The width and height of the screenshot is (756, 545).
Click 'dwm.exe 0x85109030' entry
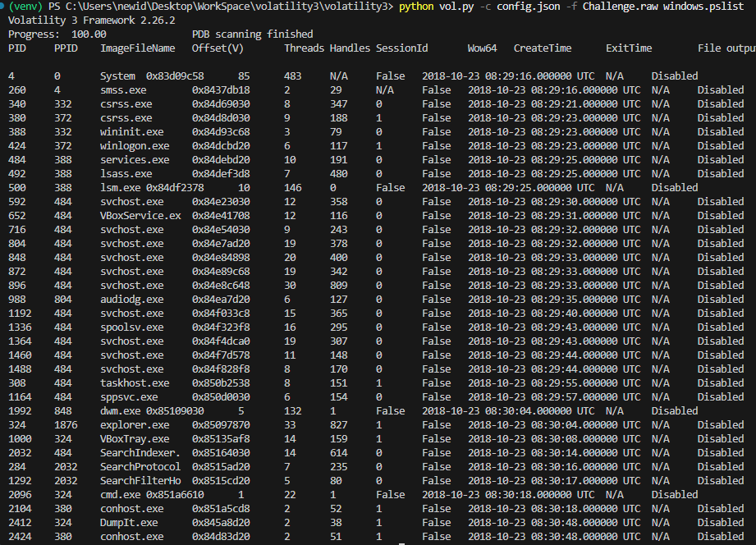pyautogui.click(x=152, y=411)
